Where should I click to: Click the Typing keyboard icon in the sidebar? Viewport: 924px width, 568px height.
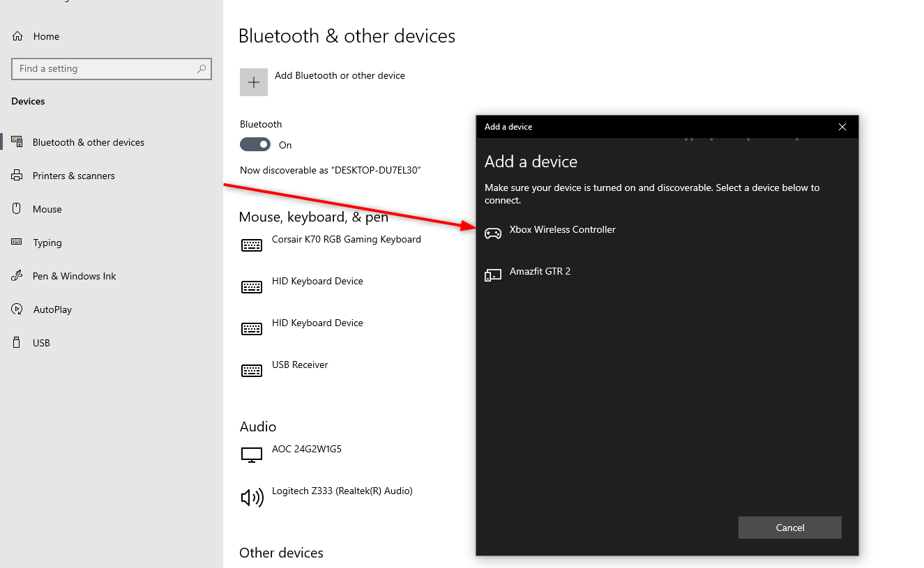click(17, 243)
